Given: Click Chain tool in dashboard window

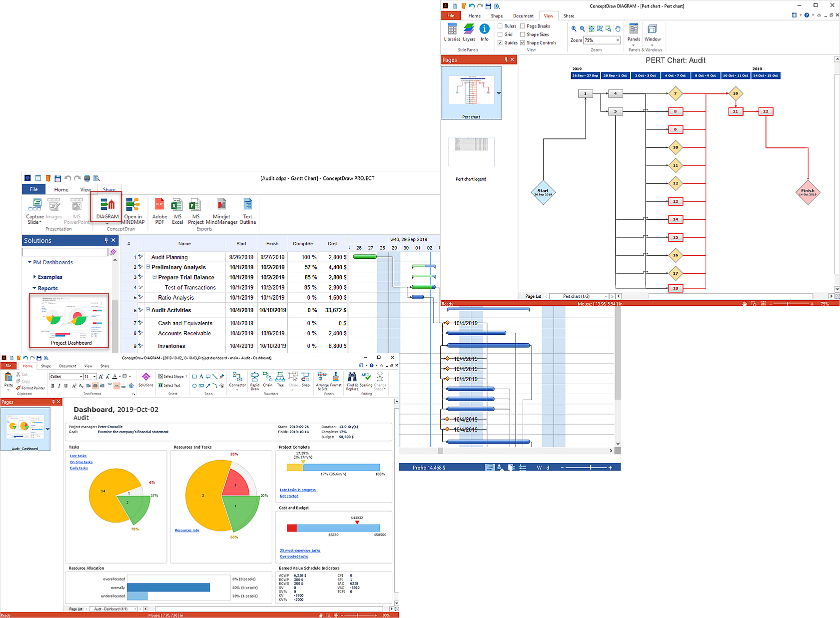Looking at the screenshot, I should coord(268,379).
